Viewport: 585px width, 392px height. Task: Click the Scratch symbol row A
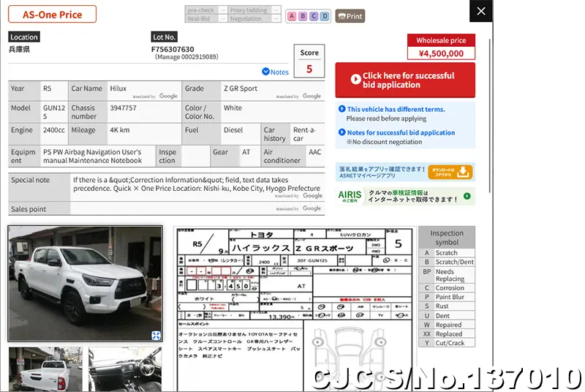click(x=447, y=253)
